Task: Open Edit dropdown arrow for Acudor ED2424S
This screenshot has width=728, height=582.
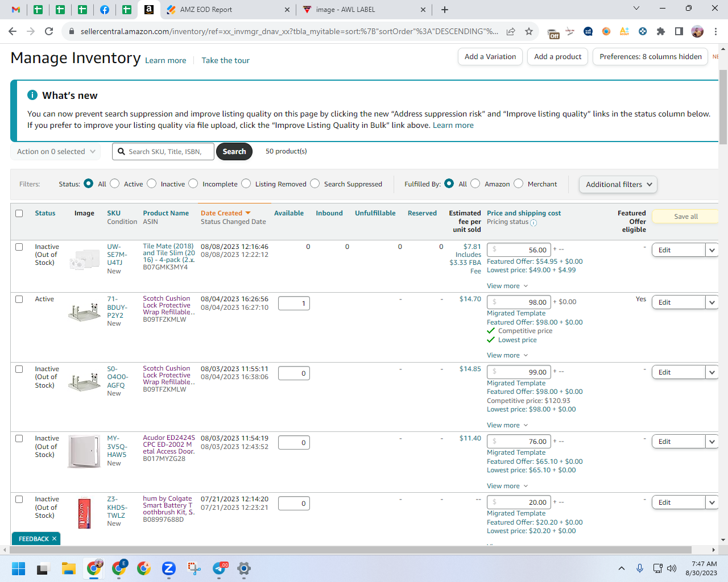Action: [712, 442]
